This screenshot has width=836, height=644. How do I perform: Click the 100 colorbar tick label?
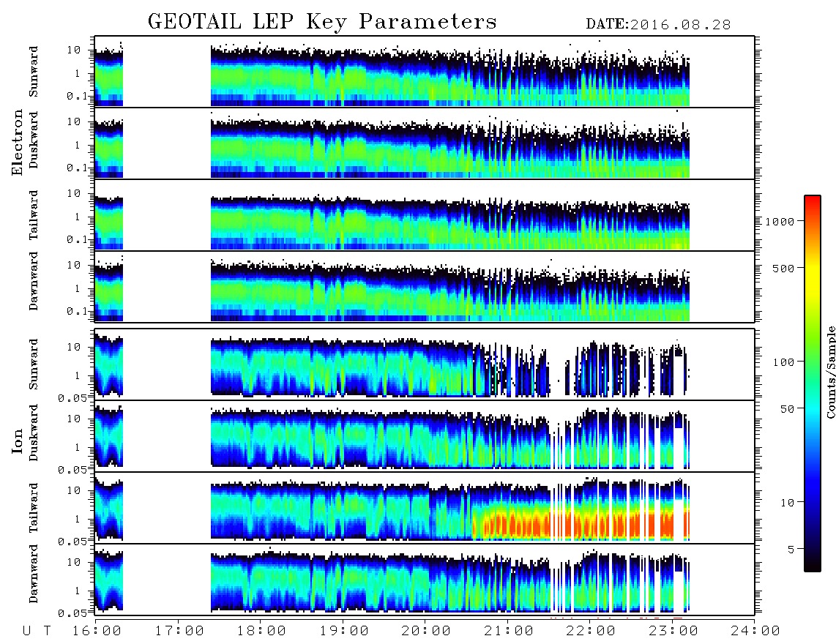(x=783, y=362)
